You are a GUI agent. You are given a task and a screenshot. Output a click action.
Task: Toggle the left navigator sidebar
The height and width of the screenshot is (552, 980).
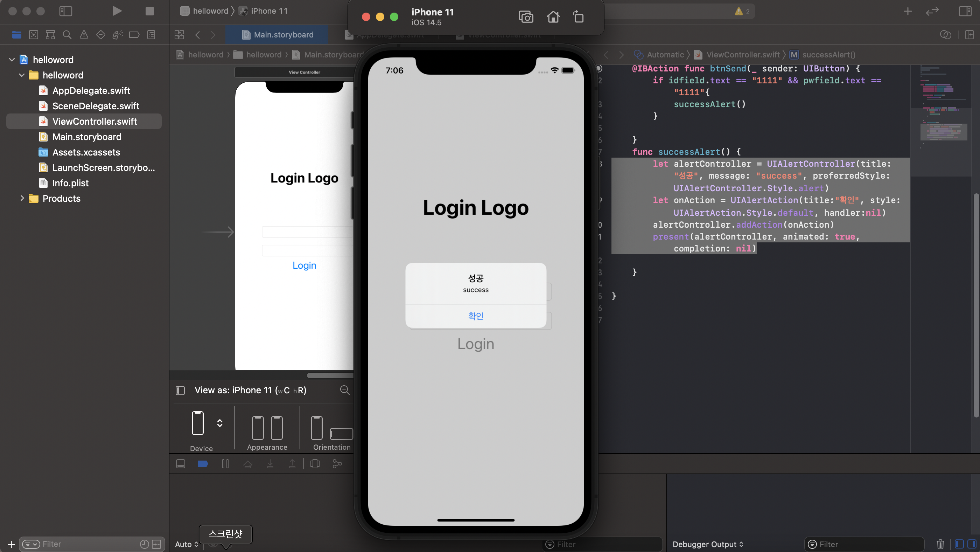[x=65, y=11]
